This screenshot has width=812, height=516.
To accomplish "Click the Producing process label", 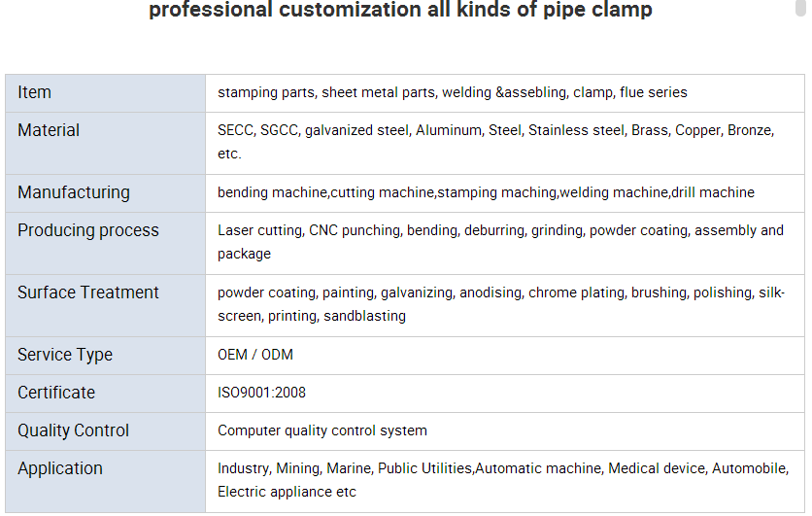I will pos(88,230).
